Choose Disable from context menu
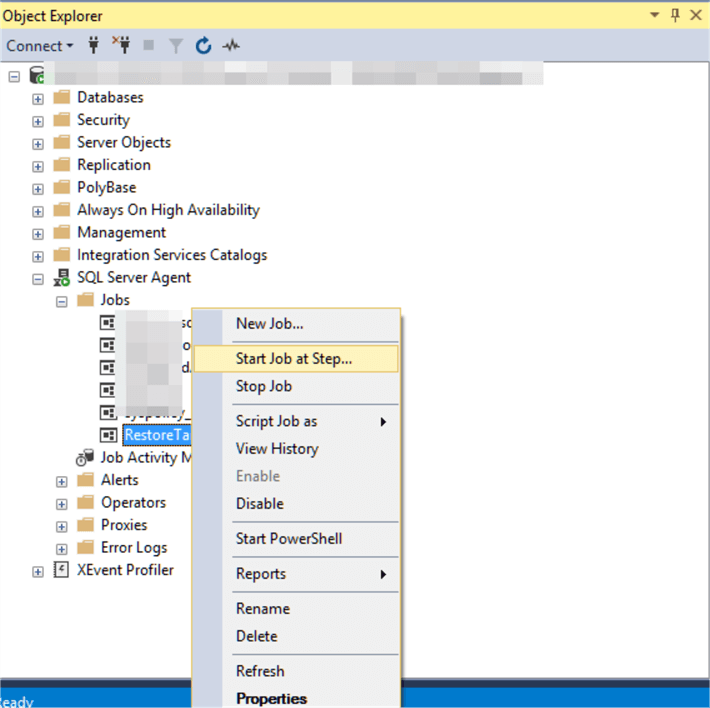 tap(296, 503)
